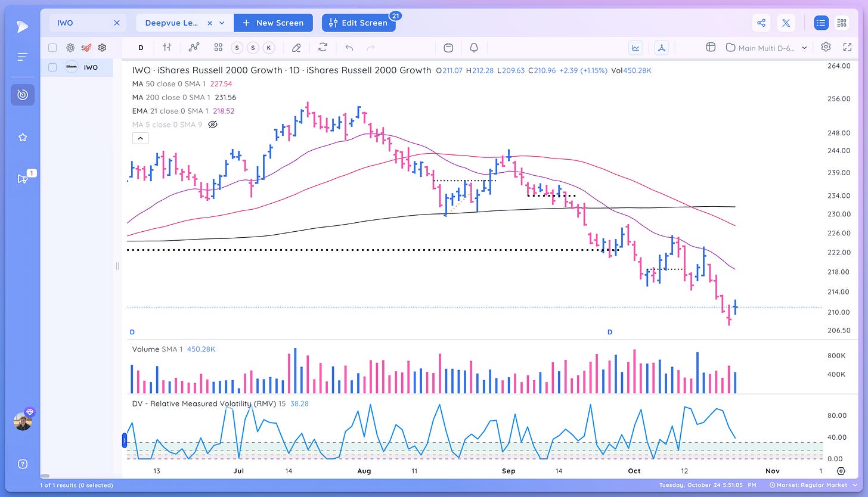Click the D dividend marker near October

point(610,332)
